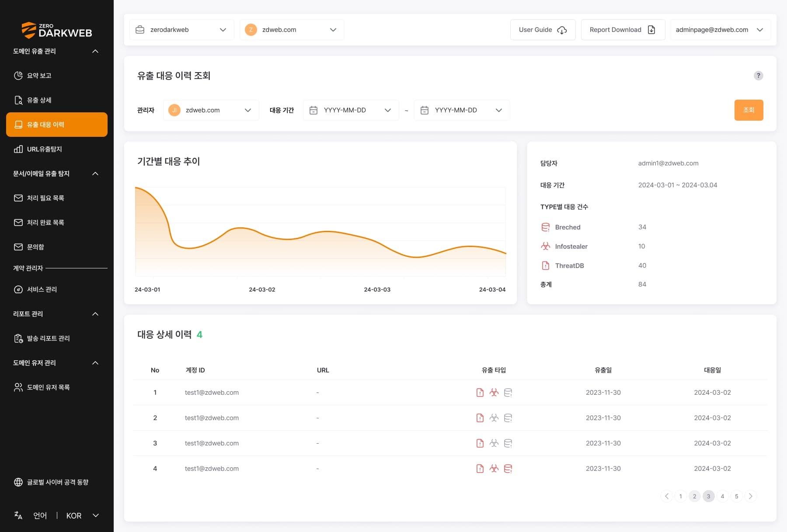Click the Zero Darkweb logo
The image size is (787, 532).
[x=56, y=30]
